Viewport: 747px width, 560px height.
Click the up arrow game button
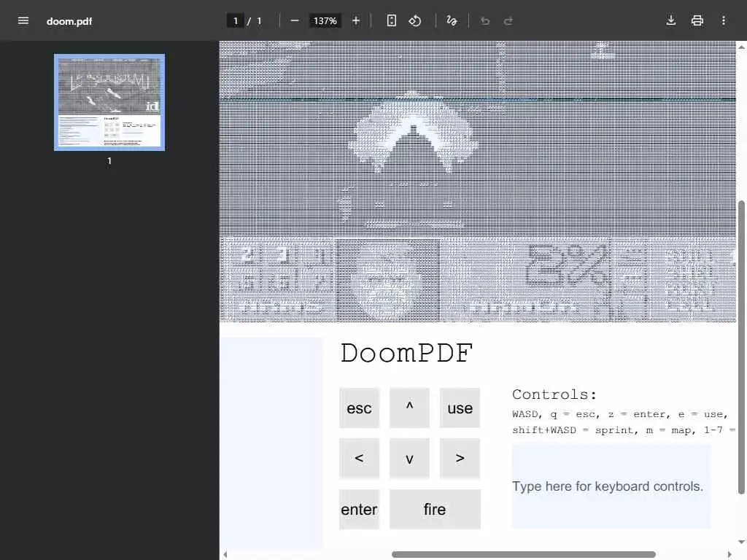pyautogui.click(x=409, y=408)
